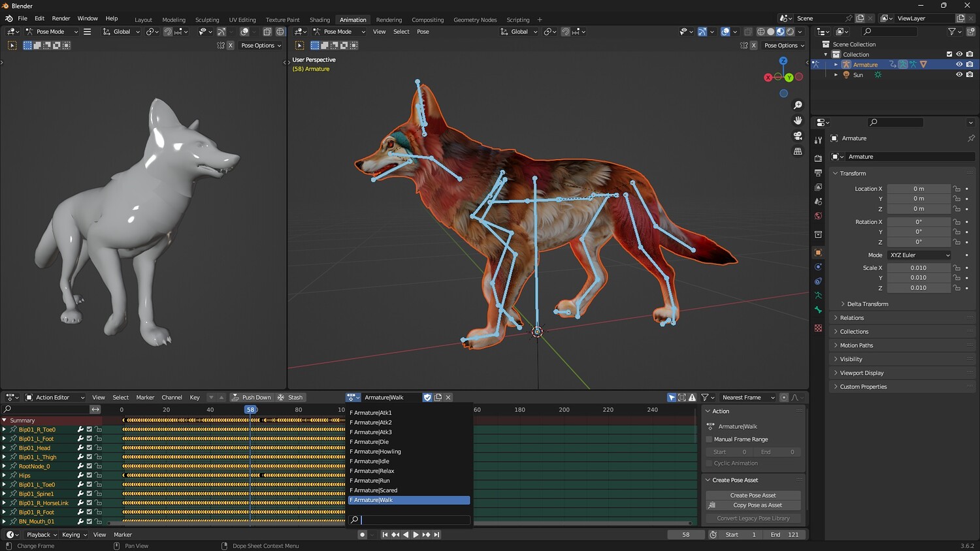The image size is (980, 551).
Task: Open the Tool properties tab
Action: (818, 140)
